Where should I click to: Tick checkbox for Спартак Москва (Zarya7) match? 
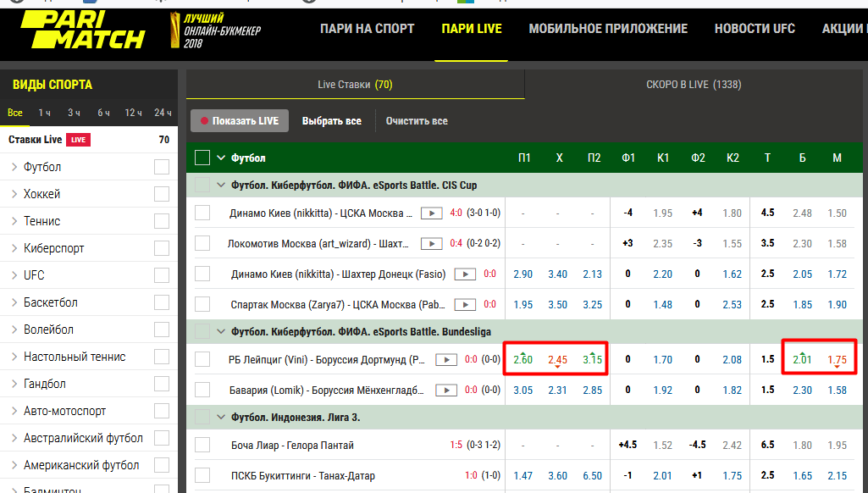(202, 304)
